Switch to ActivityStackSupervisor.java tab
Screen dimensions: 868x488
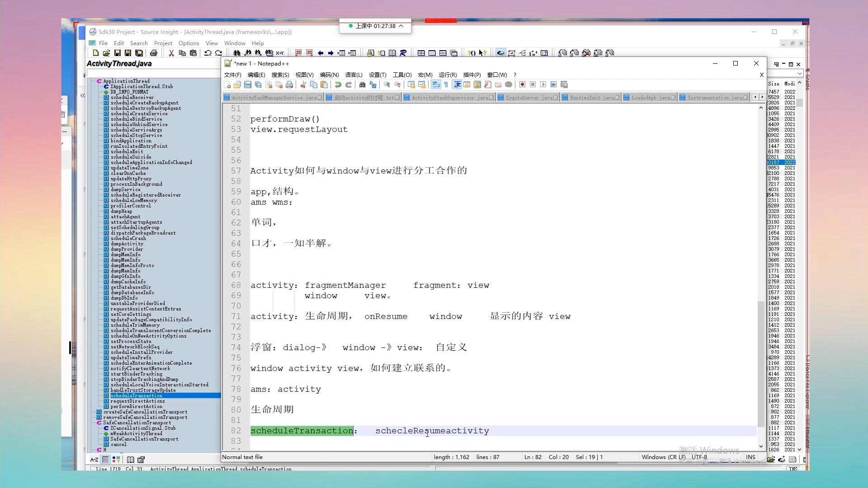(x=449, y=98)
